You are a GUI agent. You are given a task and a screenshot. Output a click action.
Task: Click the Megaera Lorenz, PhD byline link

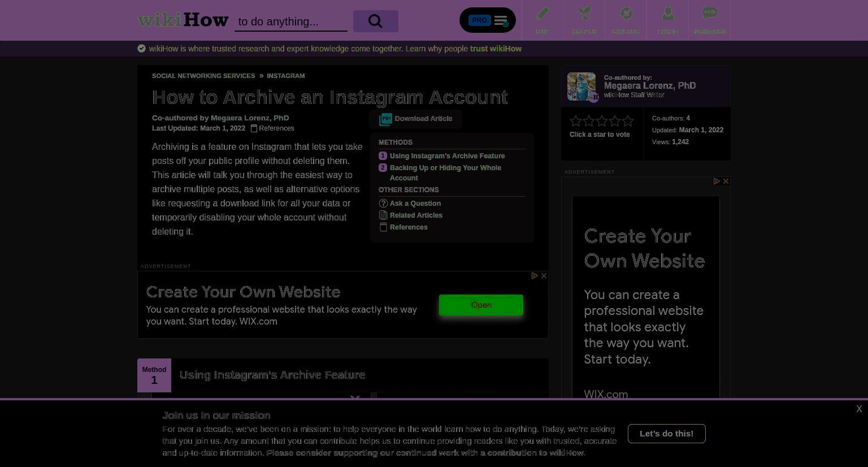[250, 118]
